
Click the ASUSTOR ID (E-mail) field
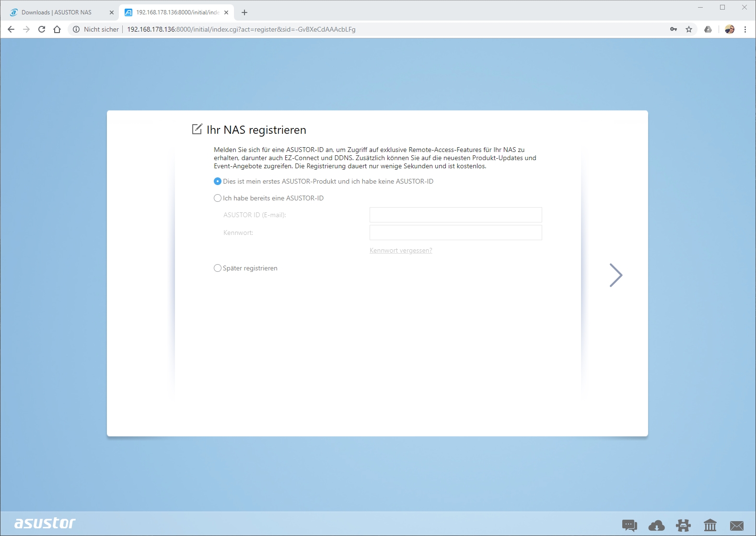(x=455, y=215)
